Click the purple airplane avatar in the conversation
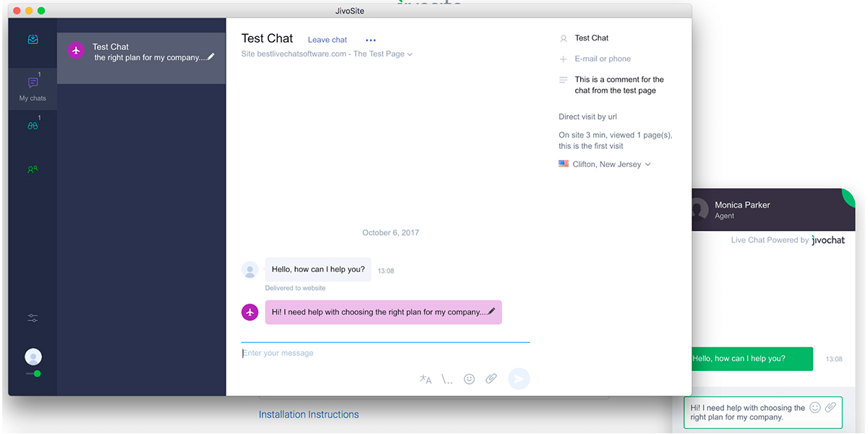This screenshot has width=868, height=434. tap(250, 312)
